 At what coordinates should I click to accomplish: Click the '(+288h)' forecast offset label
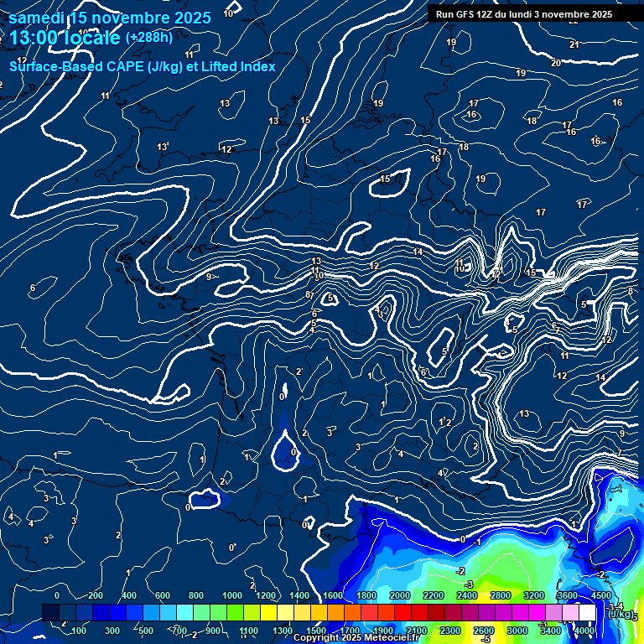coord(148,38)
